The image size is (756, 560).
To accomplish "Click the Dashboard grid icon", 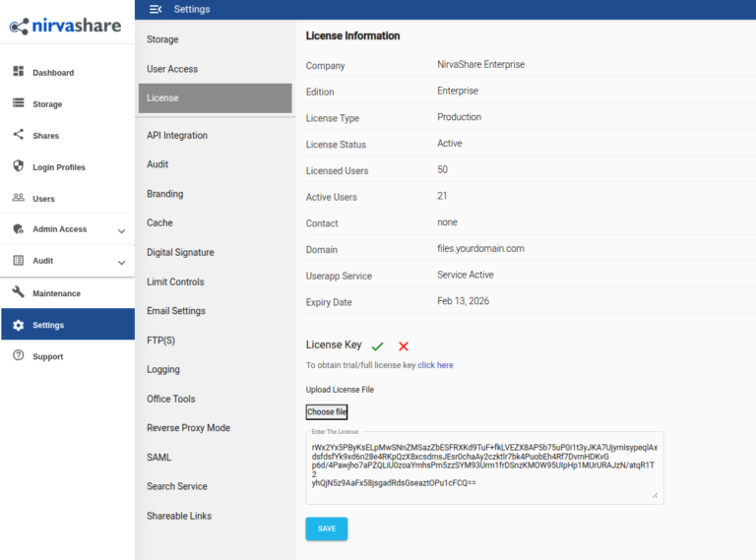I will [18, 72].
